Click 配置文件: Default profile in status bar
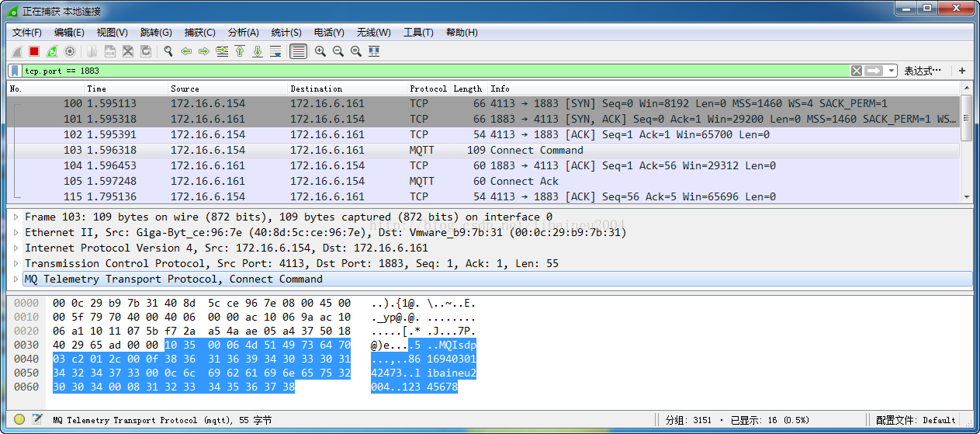Viewport: 980px width, 434px height. tap(916, 420)
